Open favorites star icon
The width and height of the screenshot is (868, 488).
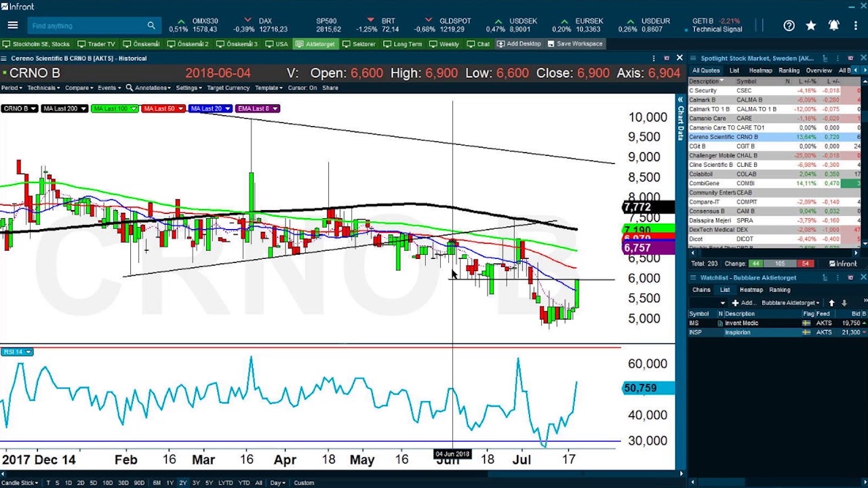811,26
